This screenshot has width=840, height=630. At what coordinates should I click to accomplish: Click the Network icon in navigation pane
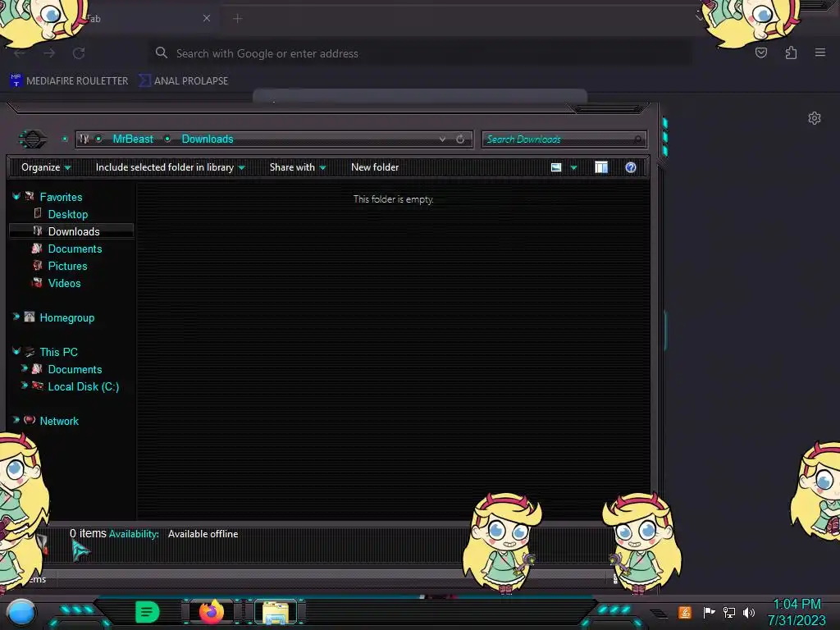click(30, 420)
